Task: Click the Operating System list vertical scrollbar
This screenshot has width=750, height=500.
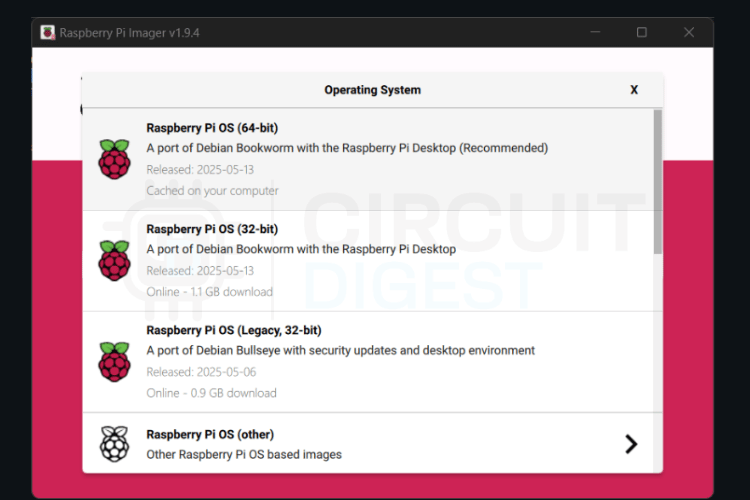Action: click(x=657, y=180)
